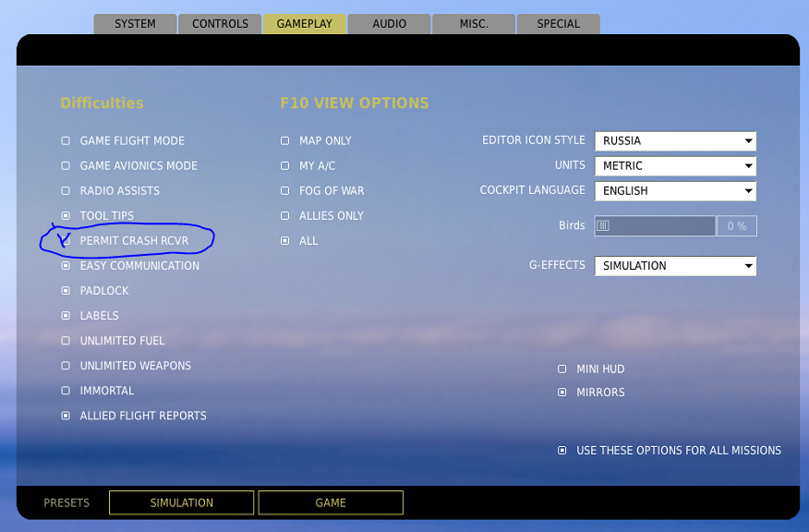Toggle the Padlock checkbox
The width and height of the screenshot is (809, 532).
point(66,291)
